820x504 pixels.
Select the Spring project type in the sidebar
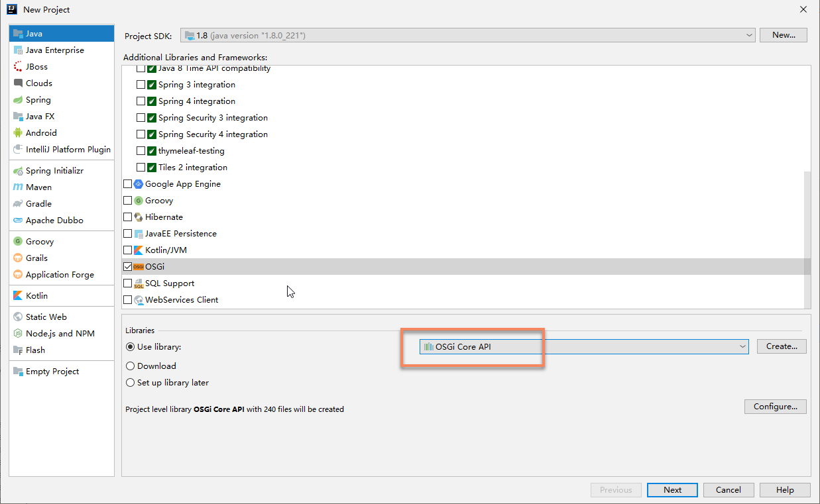coord(62,100)
